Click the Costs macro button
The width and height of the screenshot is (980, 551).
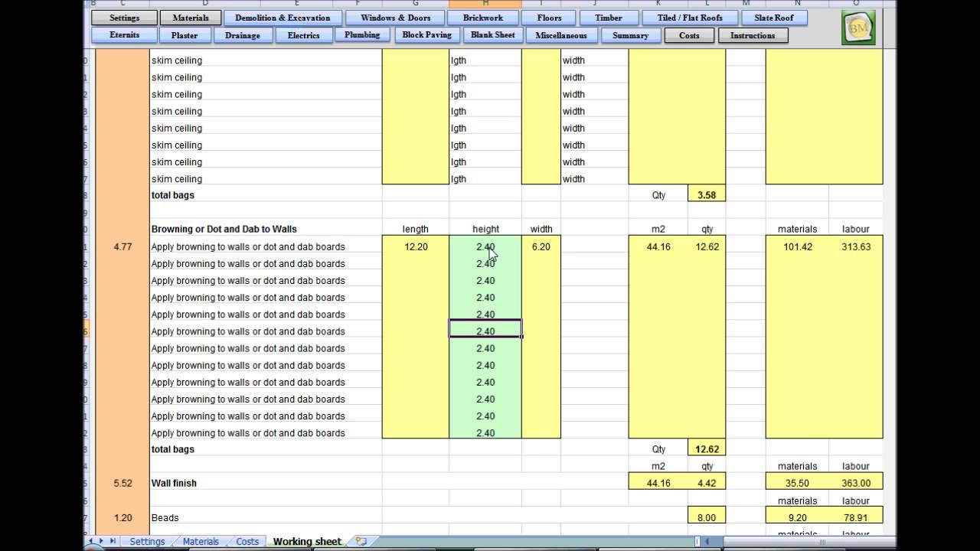pyautogui.click(x=689, y=35)
